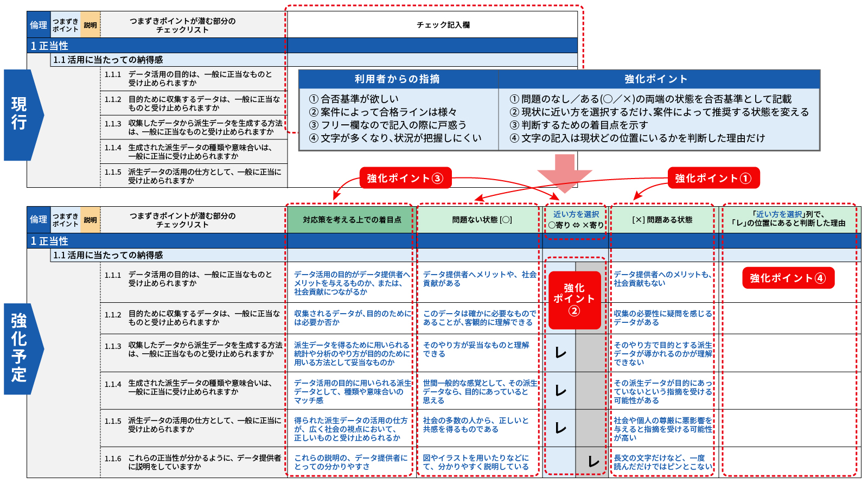Click the blue 強化予定 arrow label

coord(24,348)
